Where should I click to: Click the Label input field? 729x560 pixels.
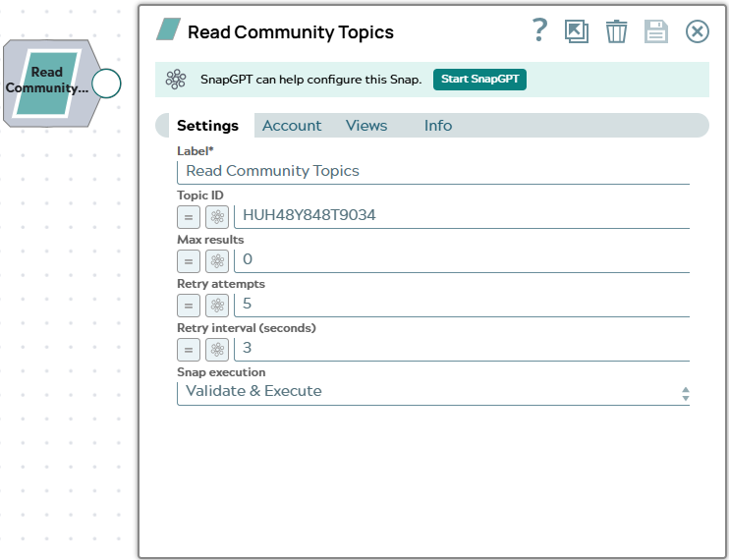coord(433,172)
